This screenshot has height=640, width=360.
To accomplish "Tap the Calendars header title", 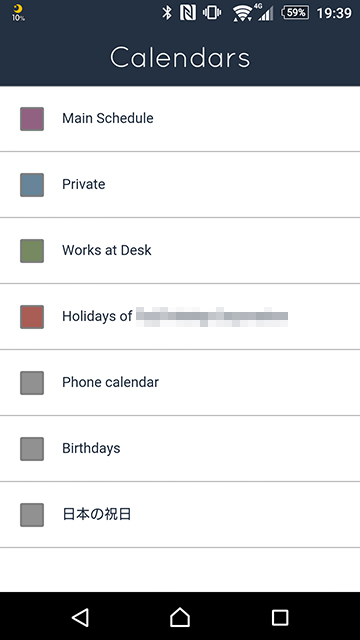I will coord(180,57).
